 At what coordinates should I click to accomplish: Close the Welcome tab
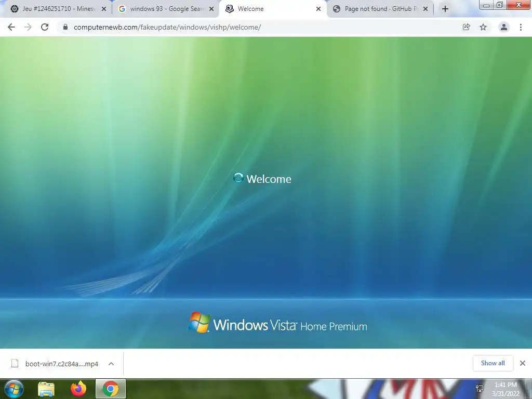(x=318, y=9)
